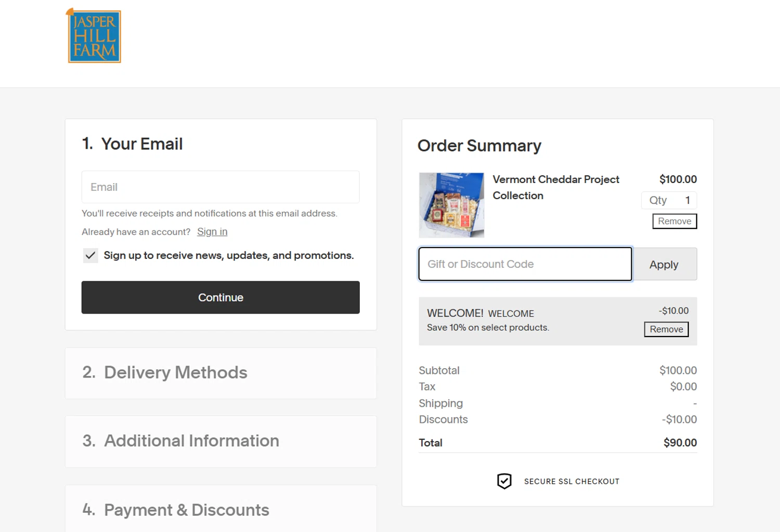
Task: Click the Order Summary heading
Action: coord(479,146)
